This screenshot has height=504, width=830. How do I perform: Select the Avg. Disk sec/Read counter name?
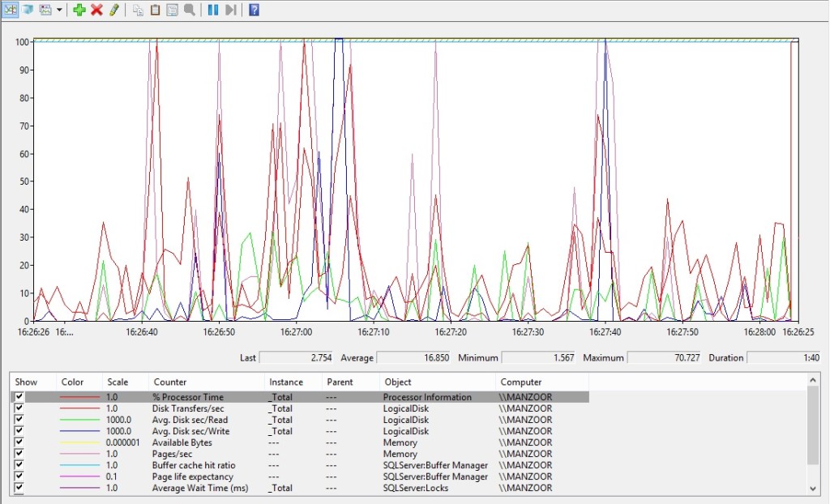(x=190, y=420)
